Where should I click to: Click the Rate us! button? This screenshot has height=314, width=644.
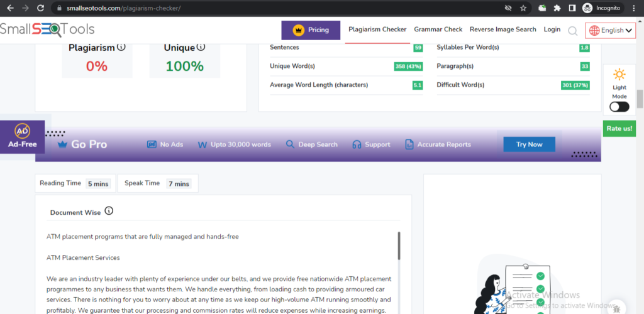pos(619,129)
